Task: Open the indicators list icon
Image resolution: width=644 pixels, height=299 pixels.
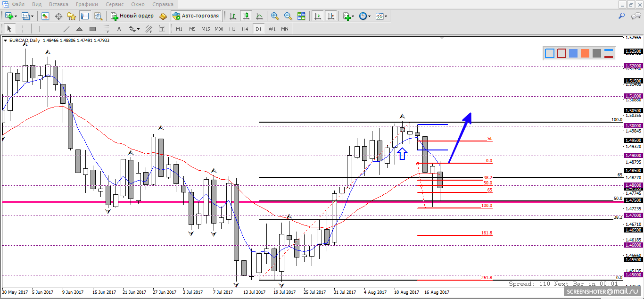Action: click(x=347, y=16)
